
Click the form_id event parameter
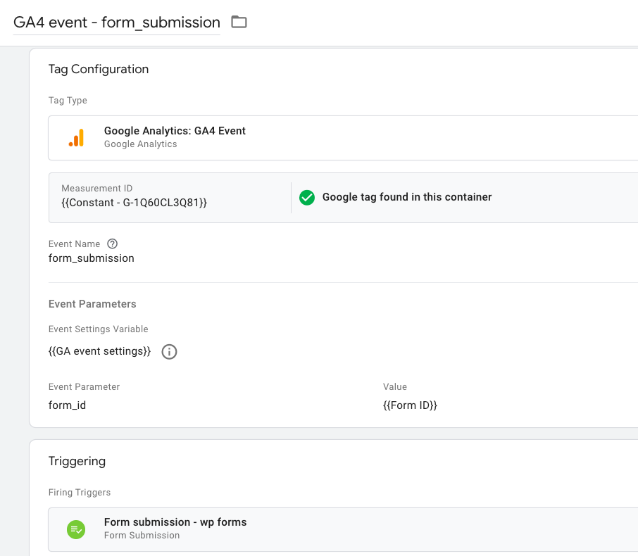click(x=67, y=405)
